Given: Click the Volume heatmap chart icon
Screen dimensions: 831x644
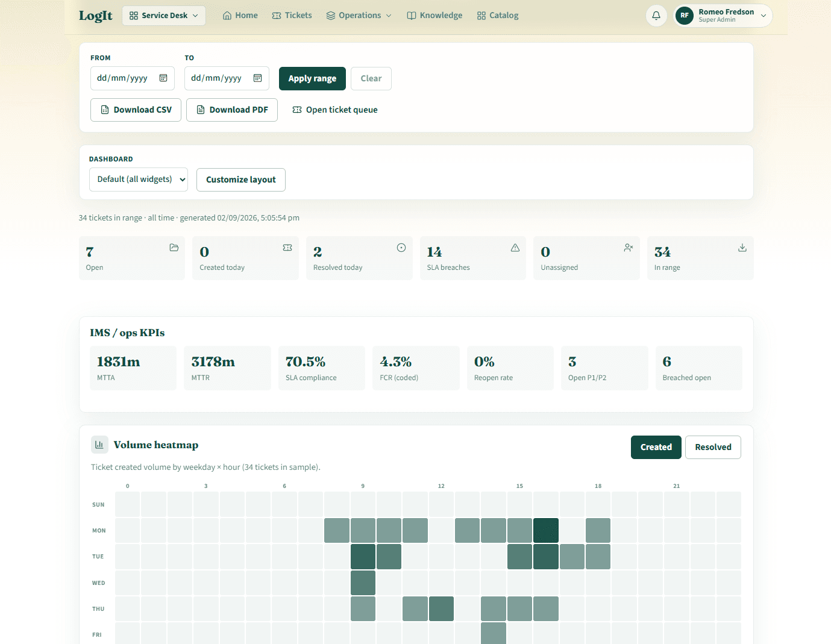Looking at the screenshot, I should [99, 445].
